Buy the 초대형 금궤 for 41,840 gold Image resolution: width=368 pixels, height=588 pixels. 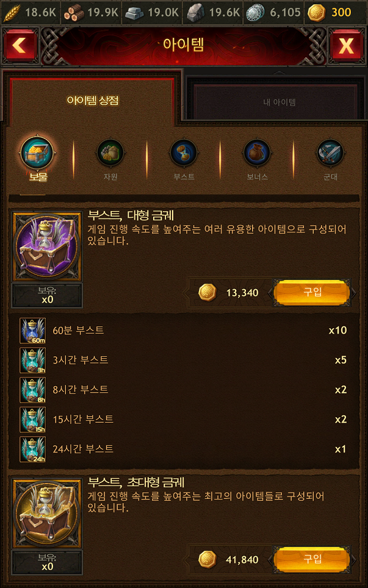312,559
